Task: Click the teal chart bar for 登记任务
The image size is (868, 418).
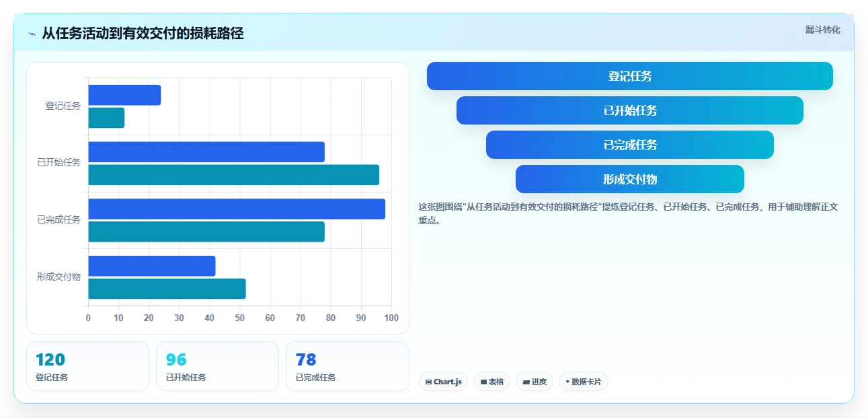Action: [106, 118]
